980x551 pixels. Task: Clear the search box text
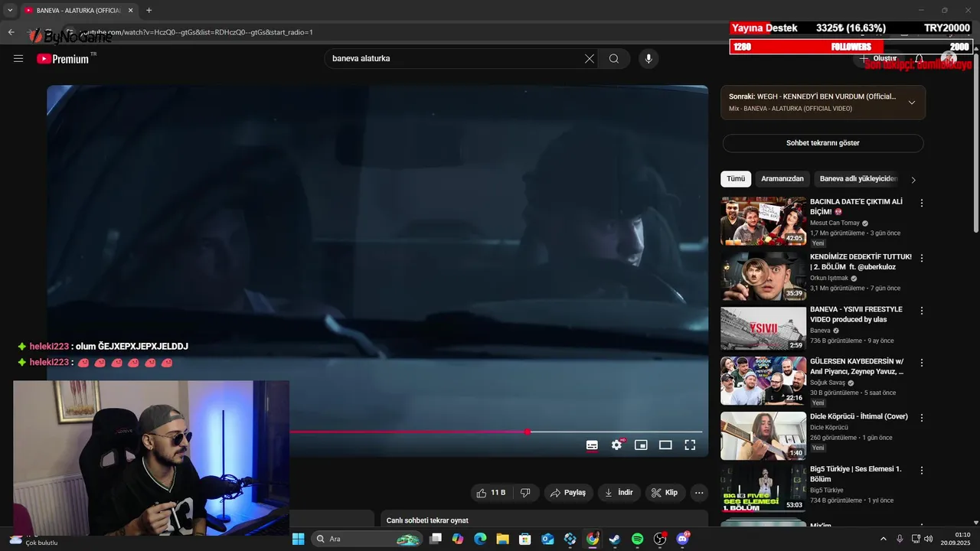pyautogui.click(x=590, y=58)
